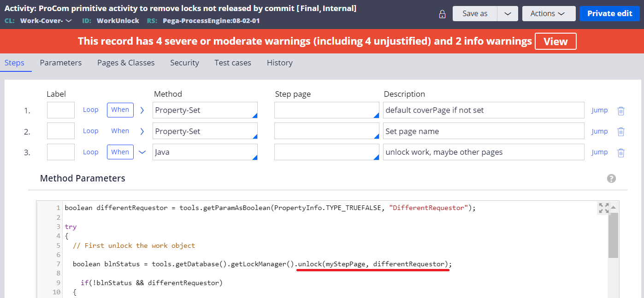This screenshot has width=644, height=298.
Task: Click the Private edit button
Action: point(609,14)
